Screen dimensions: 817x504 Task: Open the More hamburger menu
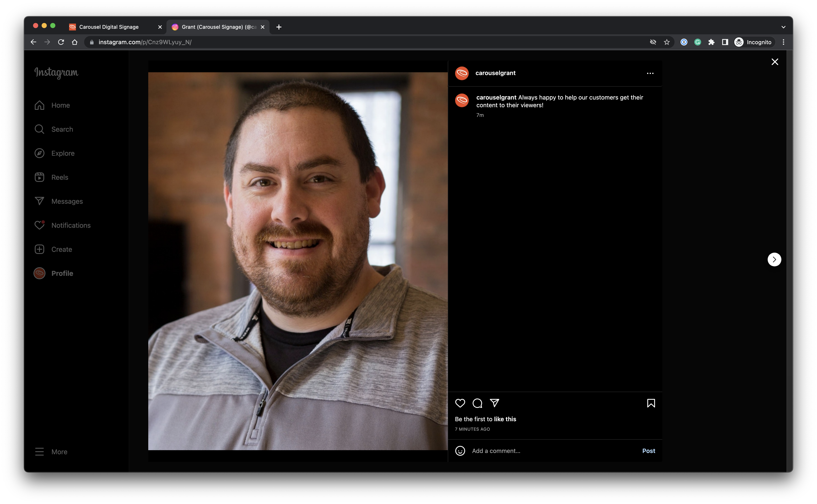coord(51,452)
